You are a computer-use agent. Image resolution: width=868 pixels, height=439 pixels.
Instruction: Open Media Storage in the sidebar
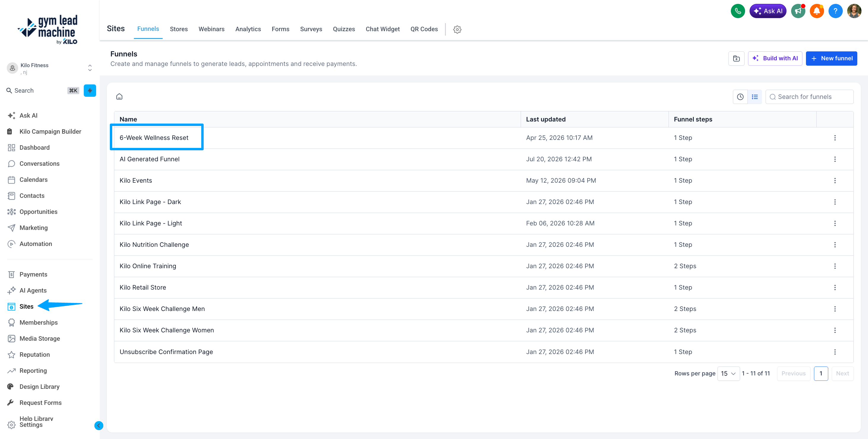click(x=40, y=339)
